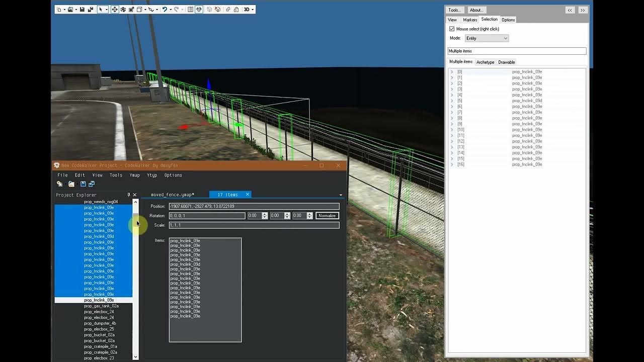Click the Save All icon in top toolbar
The width and height of the screenshot is (644, 362).
(x=90, y=10)
